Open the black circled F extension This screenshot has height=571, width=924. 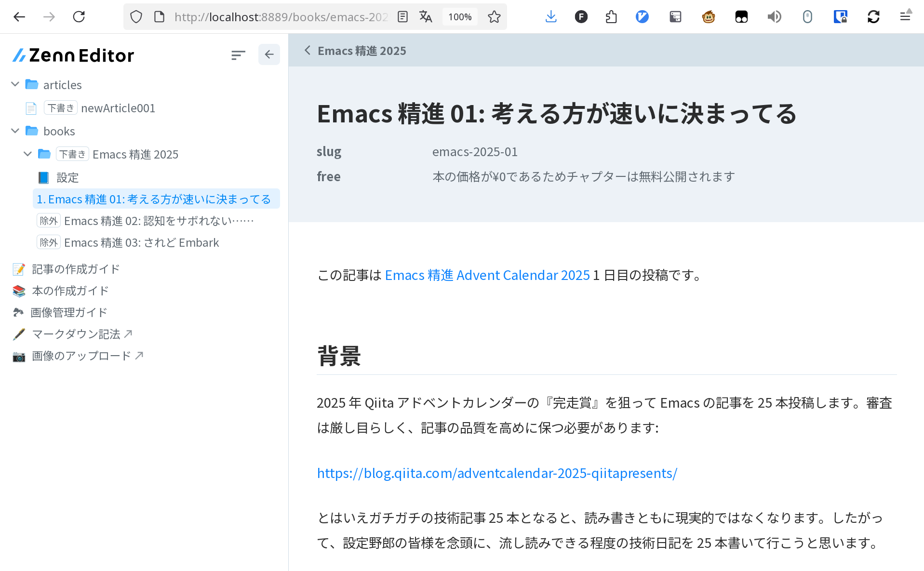581,17
